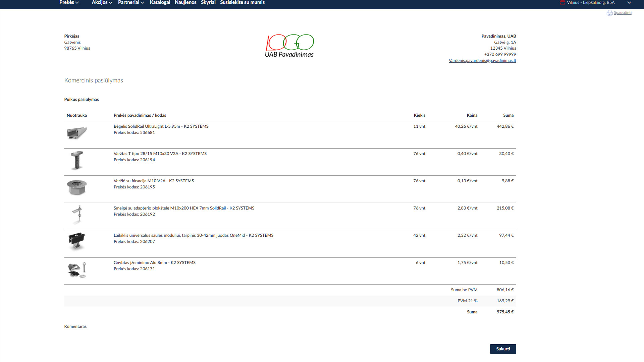Open the Bėgelis SolidRail UltraLight product thumbnail
This screenshot has height=362, width=644.
77,133
